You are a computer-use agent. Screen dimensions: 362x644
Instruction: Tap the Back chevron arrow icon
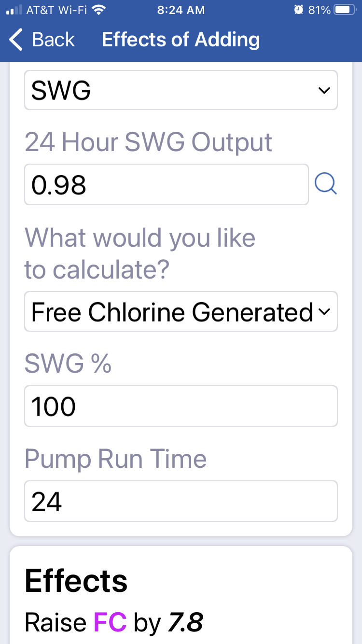click(x=16, y=39)
